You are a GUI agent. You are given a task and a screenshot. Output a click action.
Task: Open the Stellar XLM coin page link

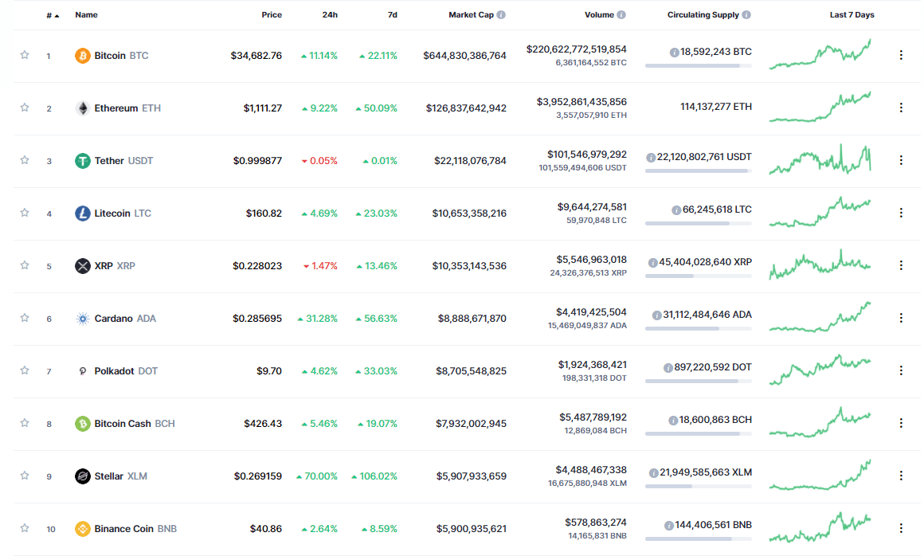(x=121, y=476)
